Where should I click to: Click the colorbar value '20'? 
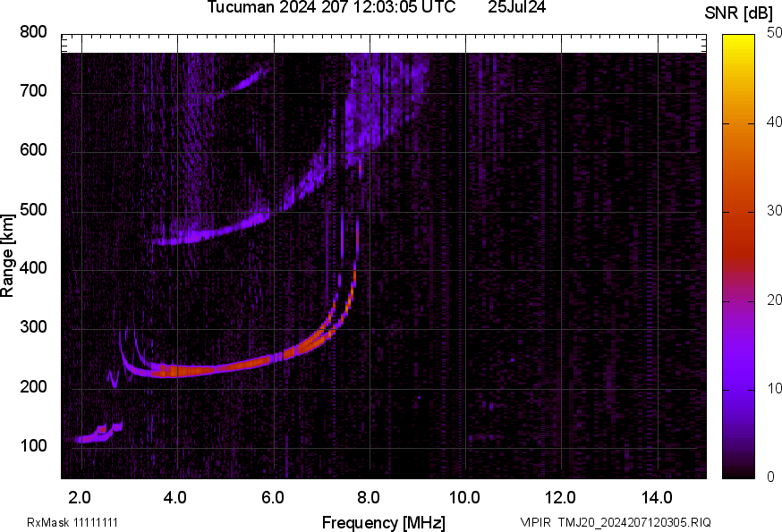(x=774, y=300)
